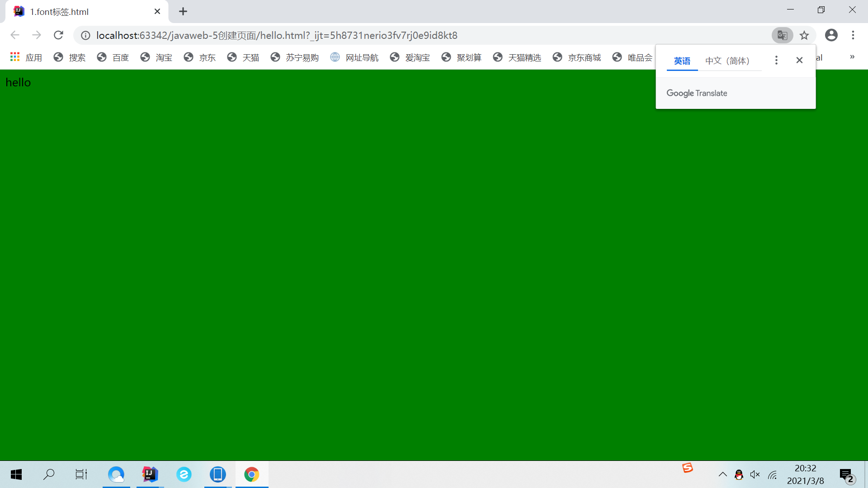Select the 英语 tab in translate popup
This screenshot has height=488, width=868.
682,61
